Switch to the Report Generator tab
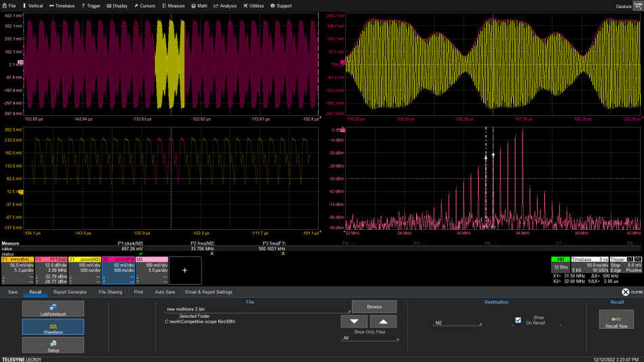 coord(70,292)
